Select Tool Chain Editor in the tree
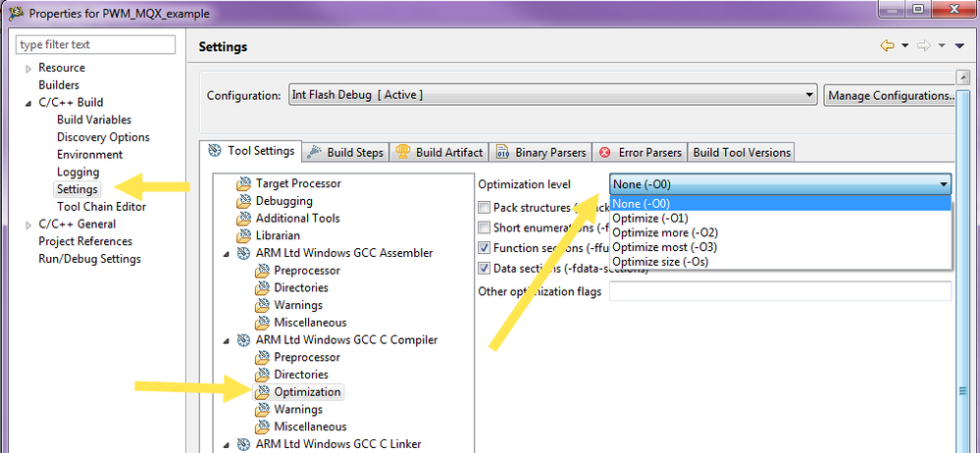 101,207
